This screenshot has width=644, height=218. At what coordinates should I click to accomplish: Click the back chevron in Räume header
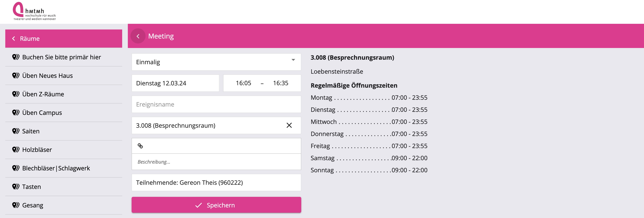[14, 39]
